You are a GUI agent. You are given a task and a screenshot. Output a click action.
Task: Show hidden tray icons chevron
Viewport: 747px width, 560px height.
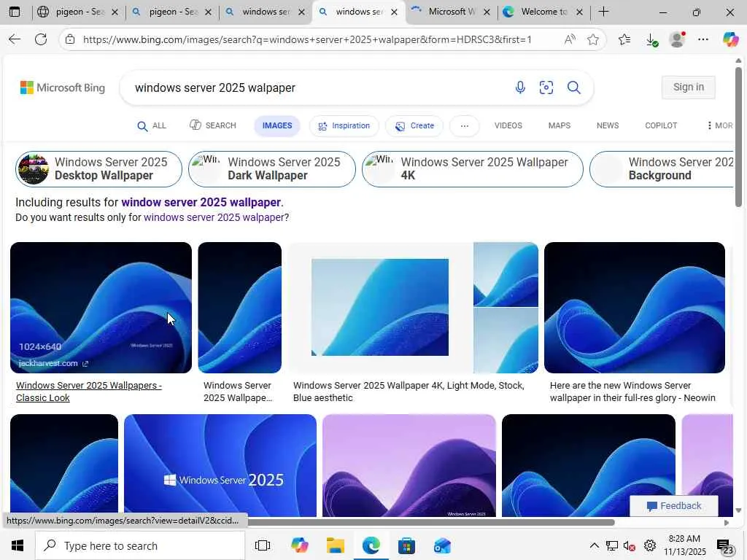point(594,545)
